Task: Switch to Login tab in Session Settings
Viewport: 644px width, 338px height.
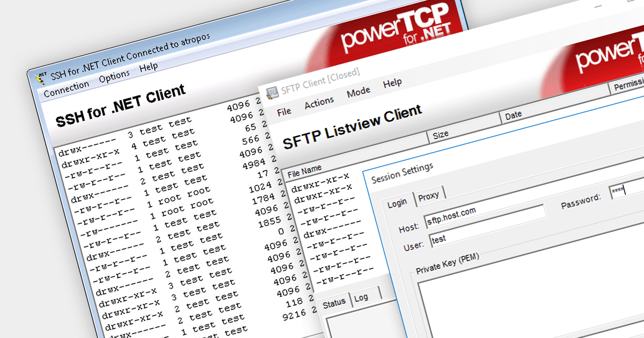Action: [398, 203]
